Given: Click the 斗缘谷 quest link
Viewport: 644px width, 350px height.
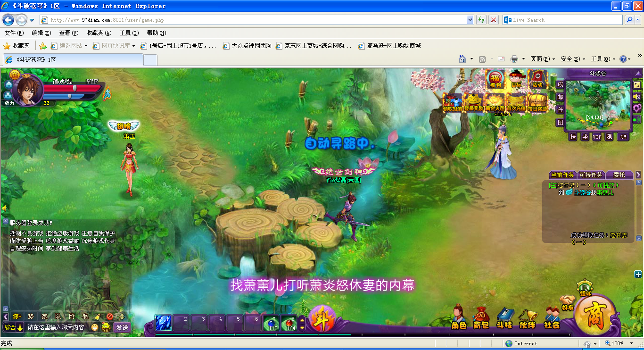Looking at the screenshot, I should [582, 192].
